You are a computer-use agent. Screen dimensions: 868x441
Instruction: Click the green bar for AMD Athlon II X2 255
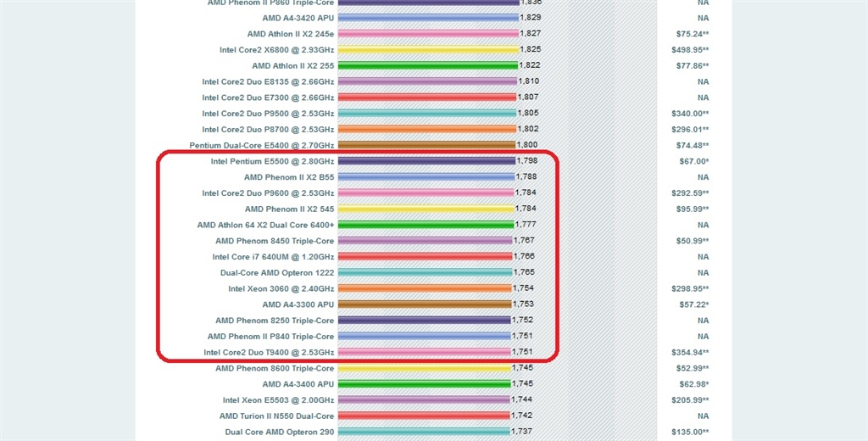tap(428, 66)
